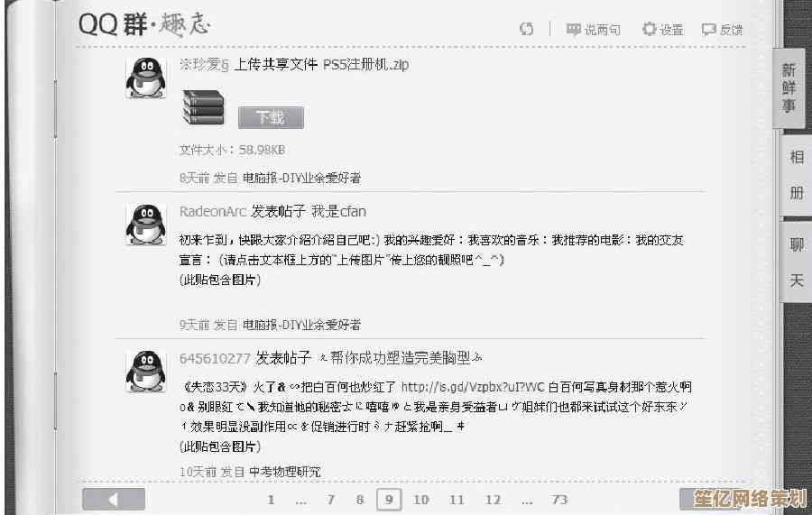Click 645610277's penguin avatar
812x515 pixels.
[146, 371]
